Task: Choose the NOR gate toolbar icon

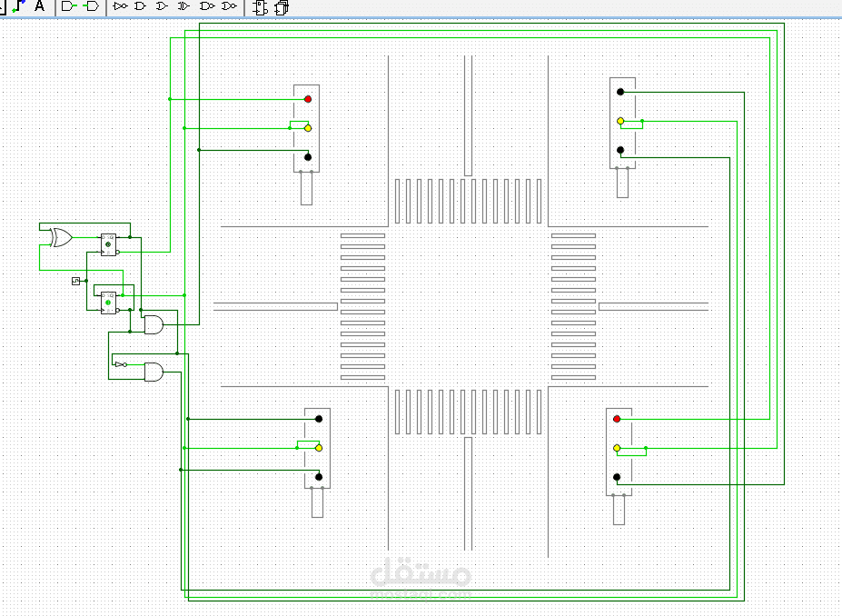Action: [229, 6]
